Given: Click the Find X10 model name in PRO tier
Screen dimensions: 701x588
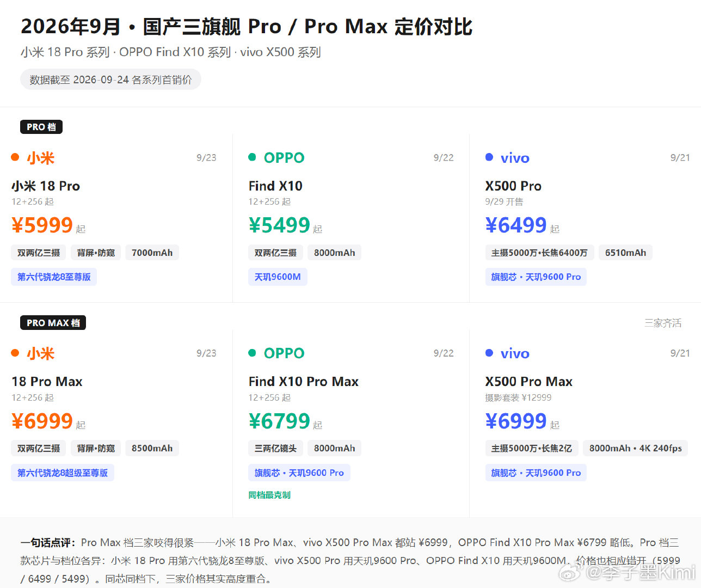Looking at the screenshot, I should point(275,186).
